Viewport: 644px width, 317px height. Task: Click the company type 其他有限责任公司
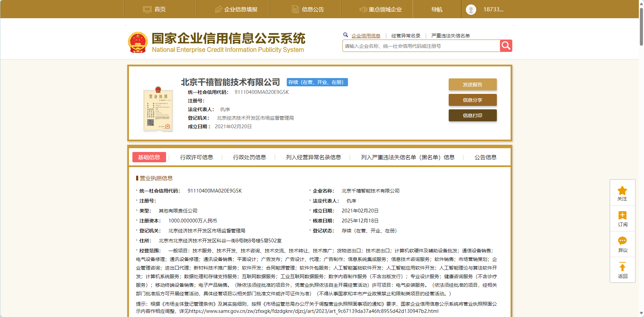point(178,211)
